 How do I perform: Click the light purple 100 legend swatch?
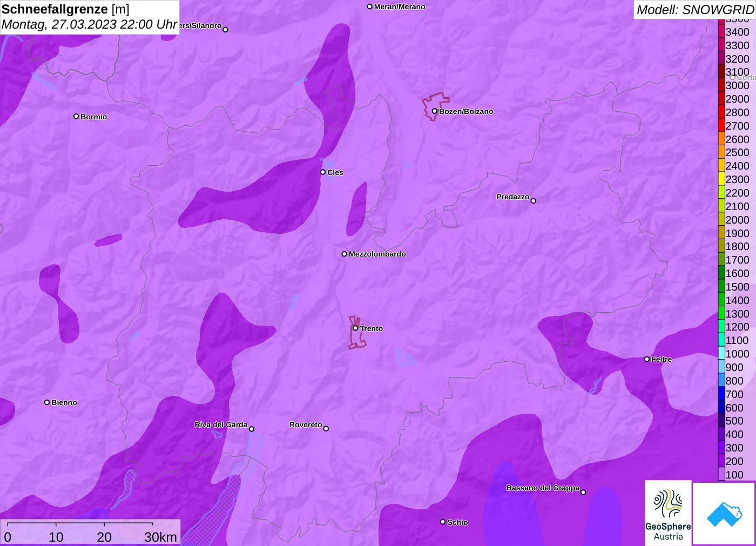[x=721, y=474]
